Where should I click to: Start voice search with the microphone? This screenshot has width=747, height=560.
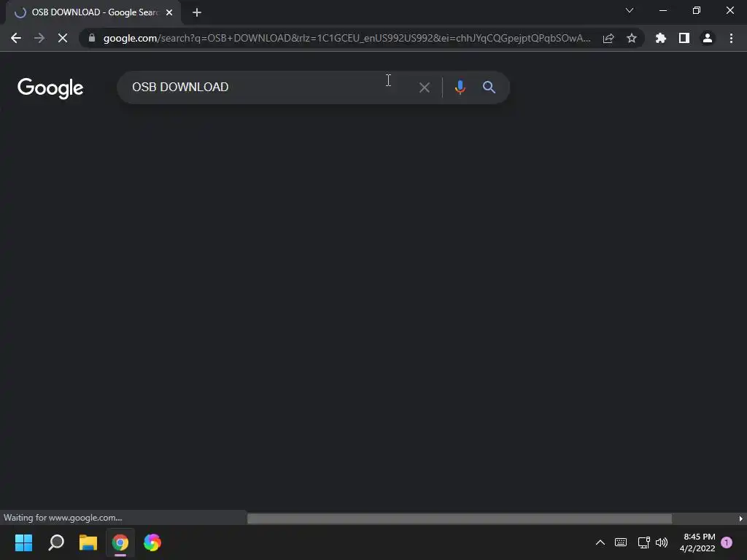pyautogui.click(x=460, y=87)
